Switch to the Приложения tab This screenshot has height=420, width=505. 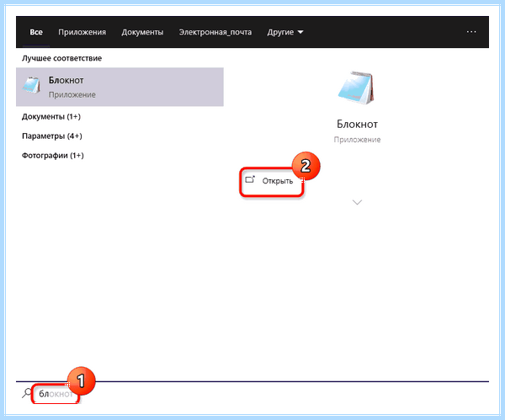pyautogui.click(x=82, y=32)
